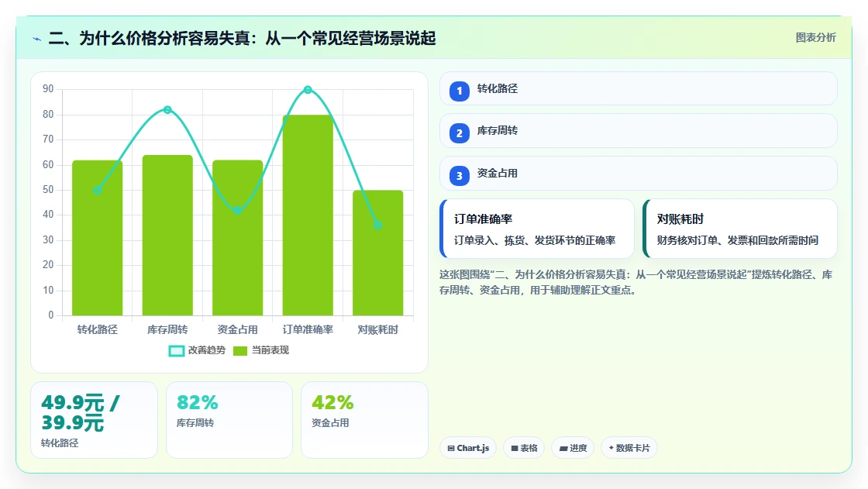Click the y-axis value 90
Viewport: 868px width, 489px height.
point(48,88)
